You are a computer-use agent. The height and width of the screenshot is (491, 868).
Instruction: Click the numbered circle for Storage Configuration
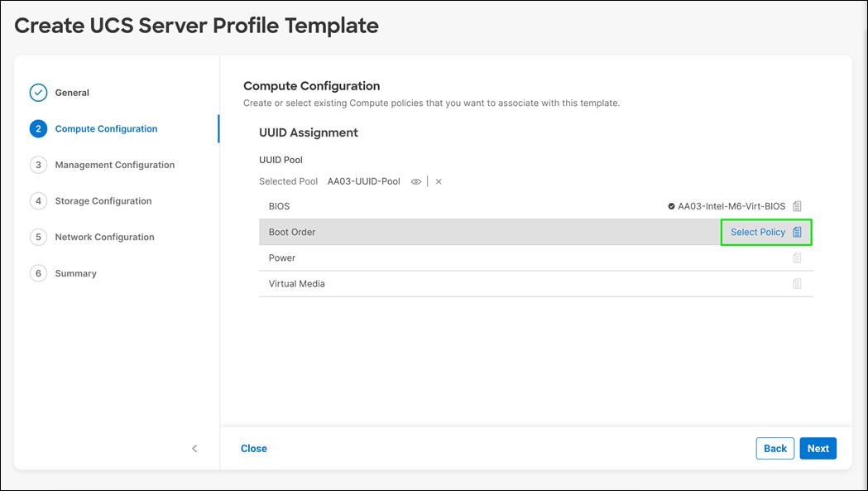point(38,200)
